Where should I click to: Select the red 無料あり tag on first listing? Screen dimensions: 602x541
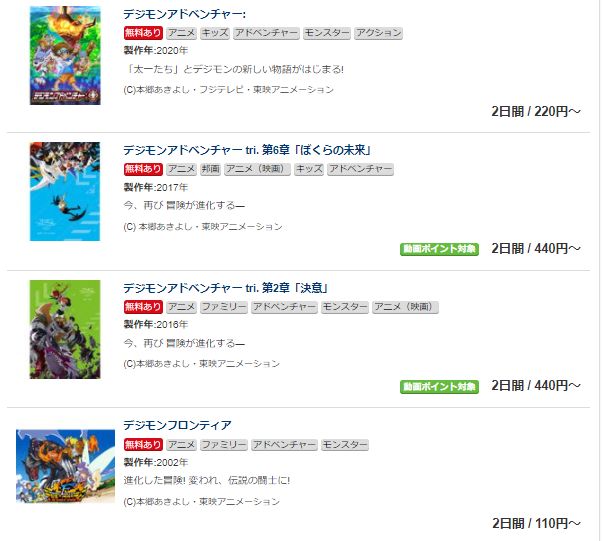coord(143,33)
